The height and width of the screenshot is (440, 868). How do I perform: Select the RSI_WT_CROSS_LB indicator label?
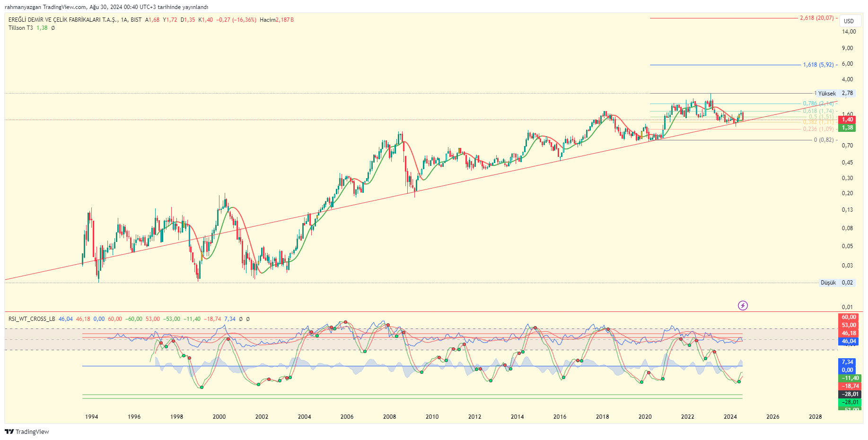tap(32, 319)
